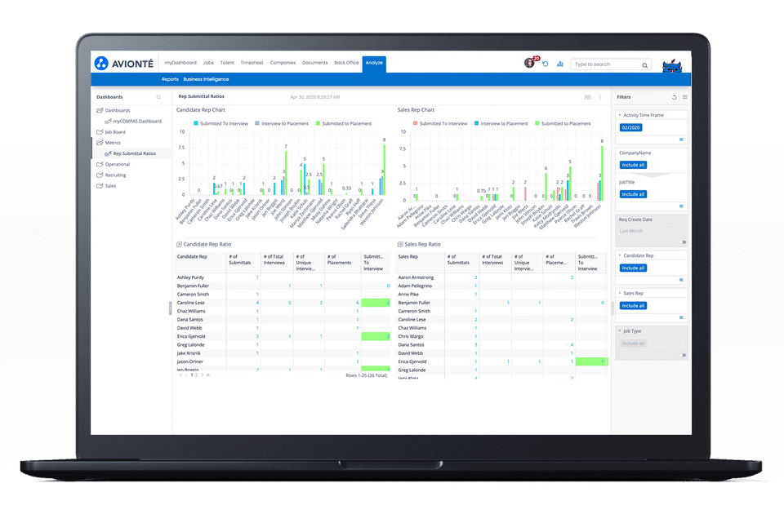The height and width of the screenshot is (532, 784).
Task: Open the Reports submenu link
Action: [x=170, y=79]
